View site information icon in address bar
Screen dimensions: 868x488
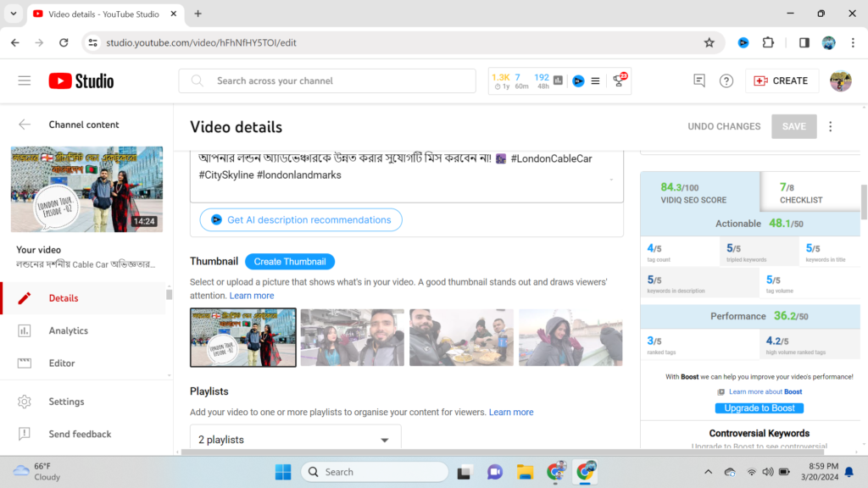(x=93, y=42)
